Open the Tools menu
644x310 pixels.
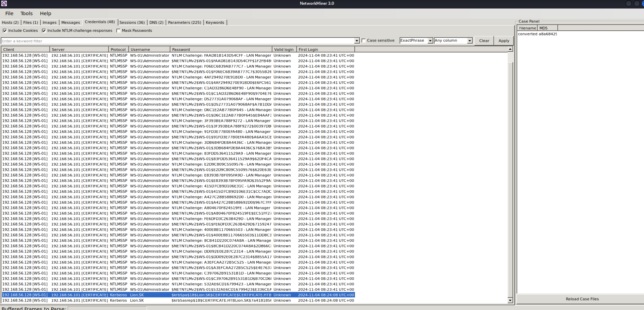coord(27,13)
